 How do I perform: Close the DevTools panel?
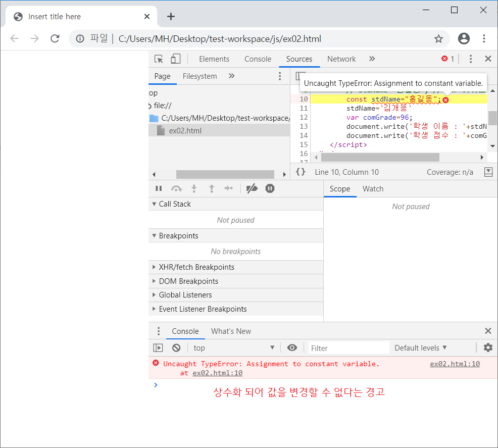pyautogui.click(x=488, y=59)
